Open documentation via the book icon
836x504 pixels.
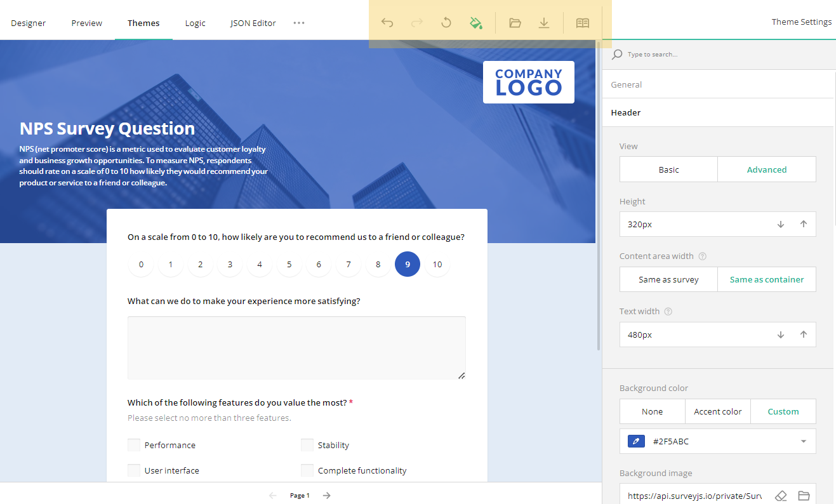coord(582,22)
